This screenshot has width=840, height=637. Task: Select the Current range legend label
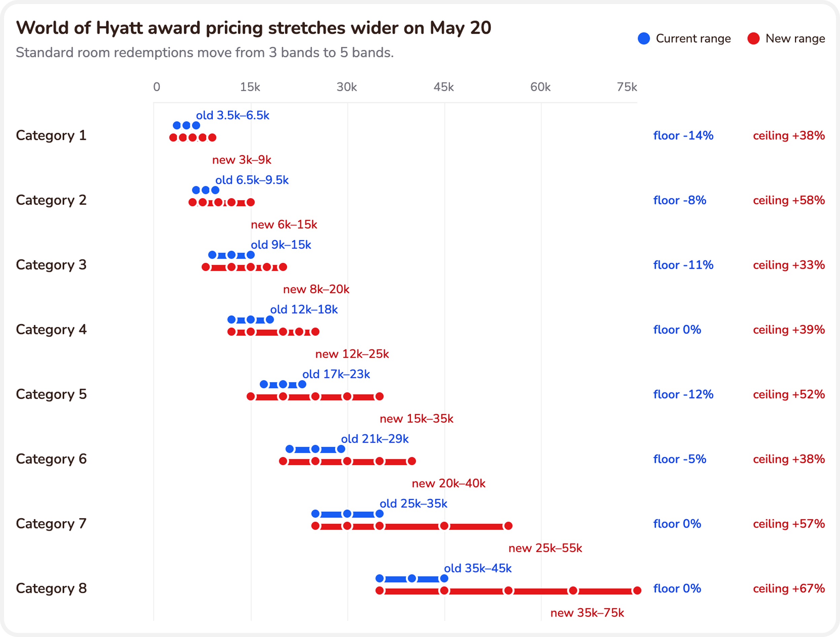693,38
